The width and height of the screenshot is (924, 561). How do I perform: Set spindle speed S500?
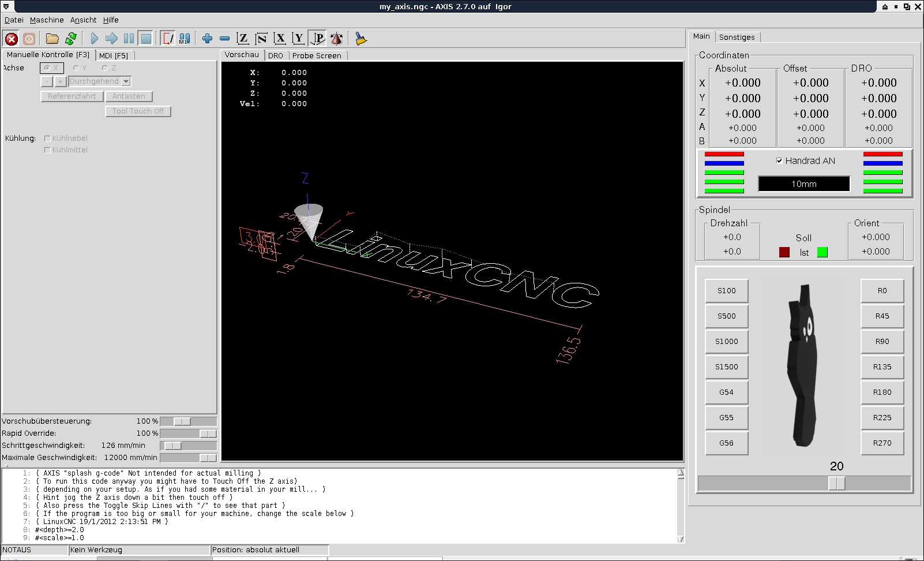[727, 316]
